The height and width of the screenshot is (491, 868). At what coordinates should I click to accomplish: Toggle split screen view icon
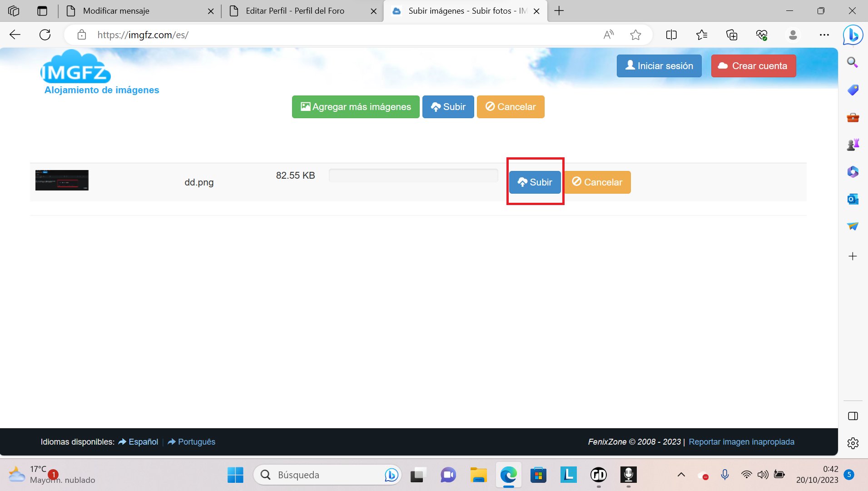click(671, 35)
